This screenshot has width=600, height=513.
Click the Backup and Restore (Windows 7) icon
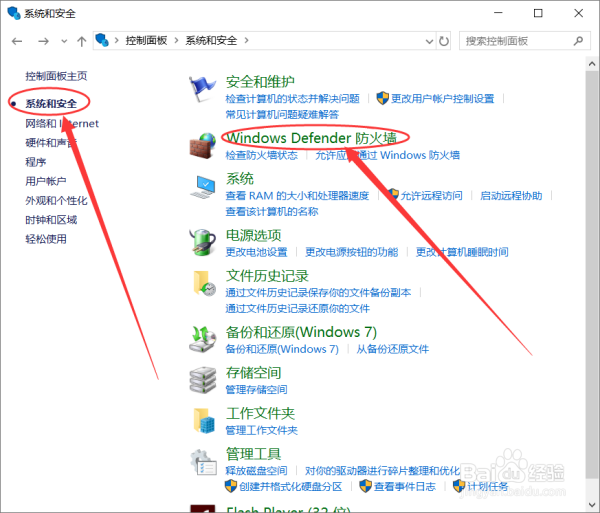coord(203,339)
